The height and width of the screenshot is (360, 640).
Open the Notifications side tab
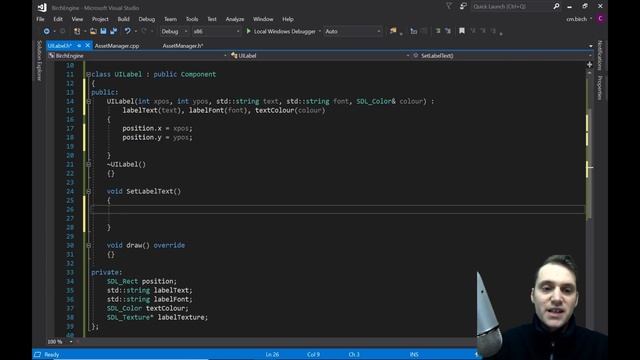click(x=600, y=55)
